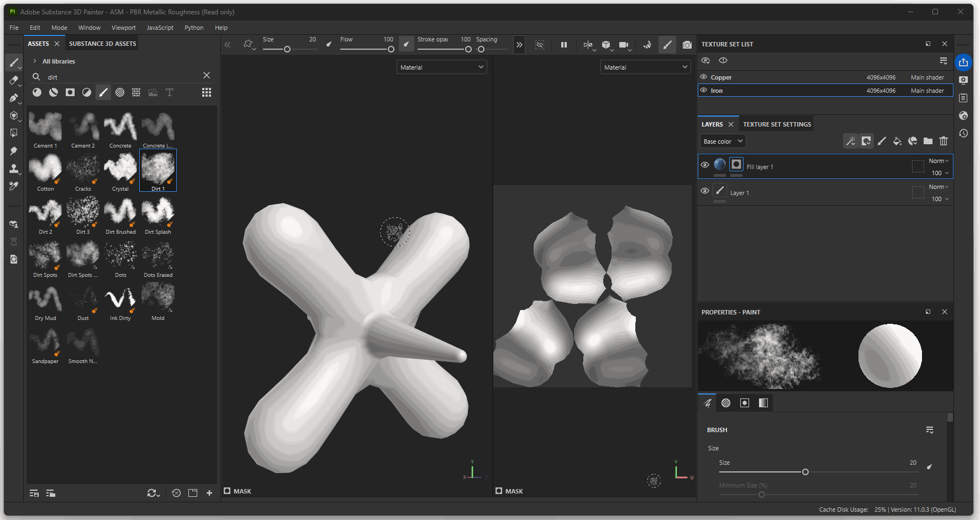Hide the Copper texture set
This screenshot has width=980, height=520.
[704, 77]
